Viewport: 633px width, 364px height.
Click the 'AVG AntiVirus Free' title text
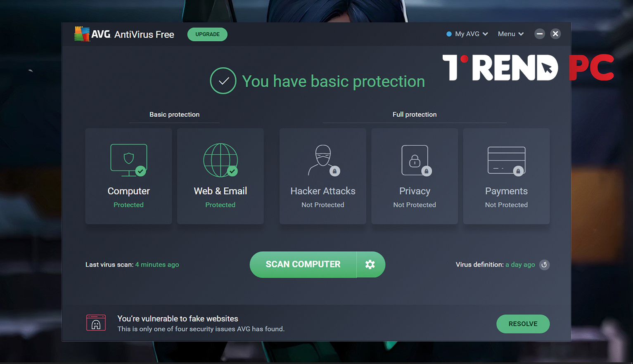133,34
